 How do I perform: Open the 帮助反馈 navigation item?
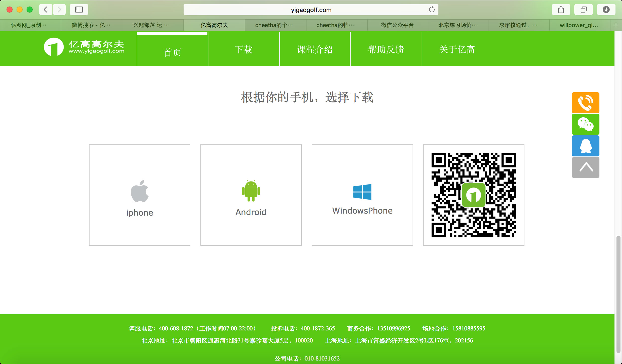(386, 50)
